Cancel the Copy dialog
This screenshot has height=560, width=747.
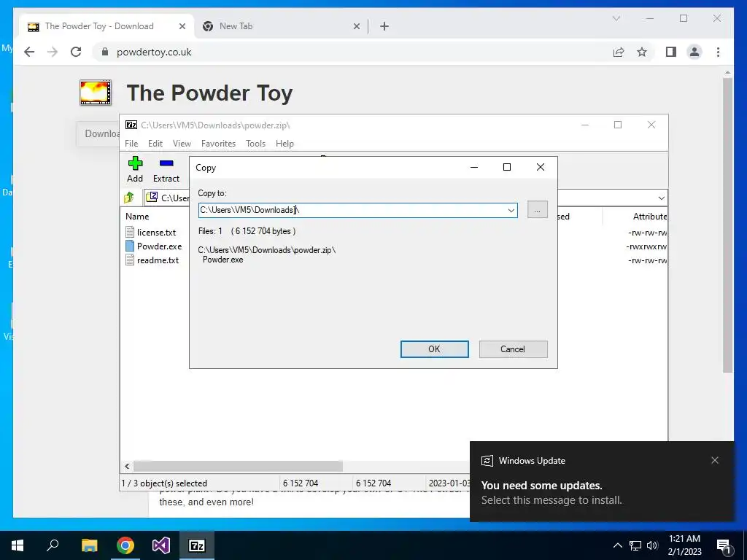(x=513, y=349)
